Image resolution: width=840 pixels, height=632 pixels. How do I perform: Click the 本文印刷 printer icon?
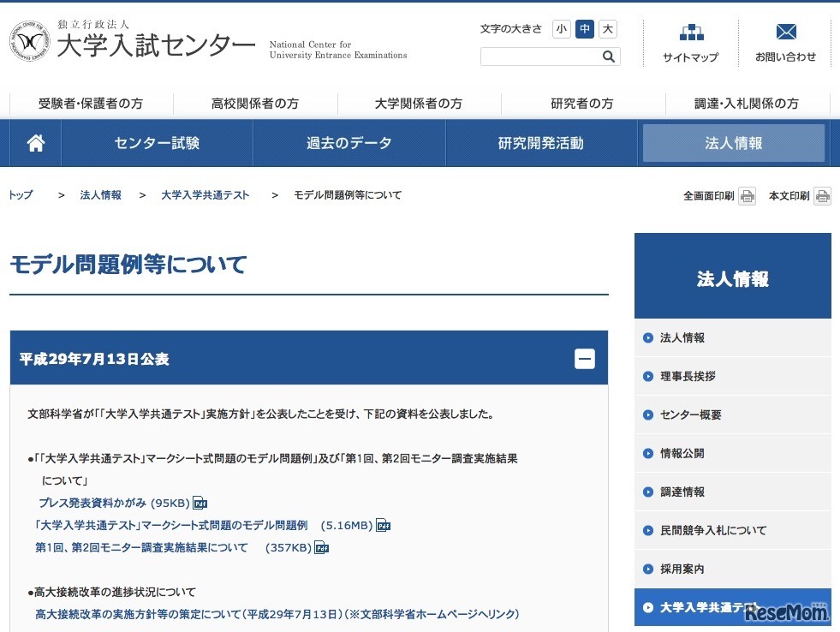822,196
